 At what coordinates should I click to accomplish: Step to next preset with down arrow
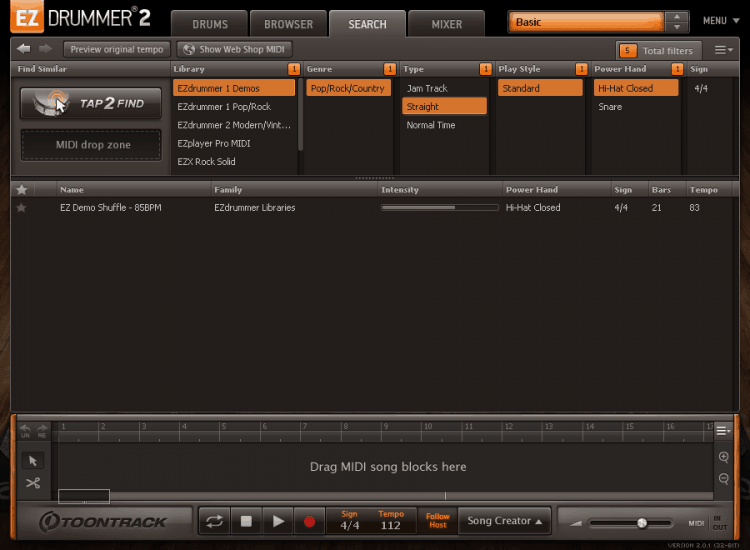click(x=677, y=27)
